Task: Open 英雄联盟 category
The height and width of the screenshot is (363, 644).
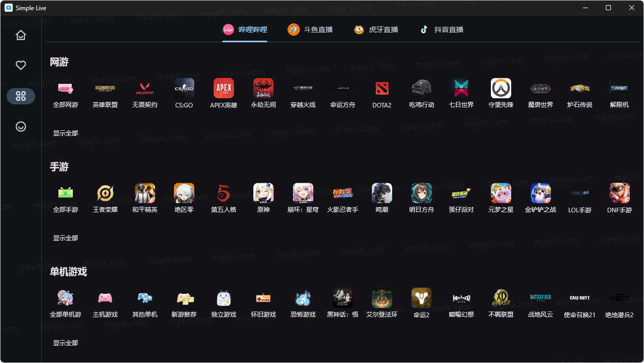Action: 105,93
